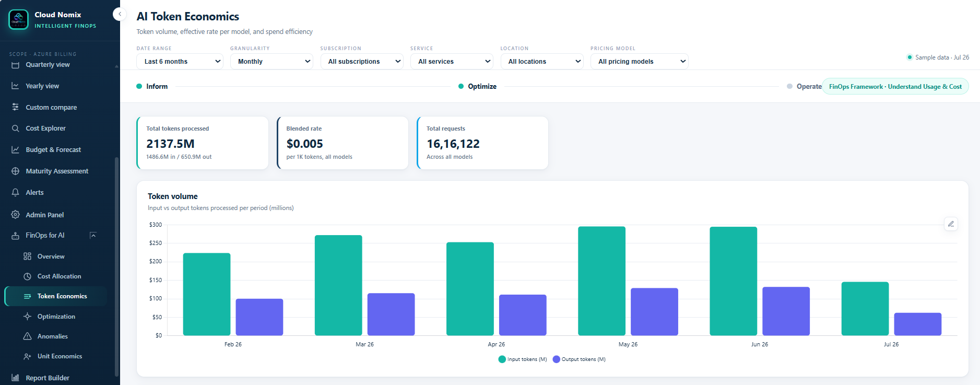Click the FinOps for AI robot icon
Screen dimensions: 980x385
15,236
